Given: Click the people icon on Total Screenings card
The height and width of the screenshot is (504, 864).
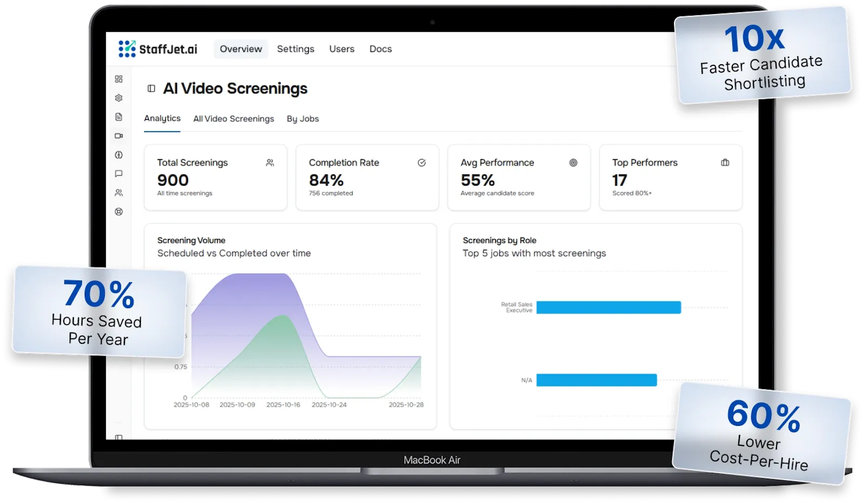Looking at the screenshot, I should point(270,162).
